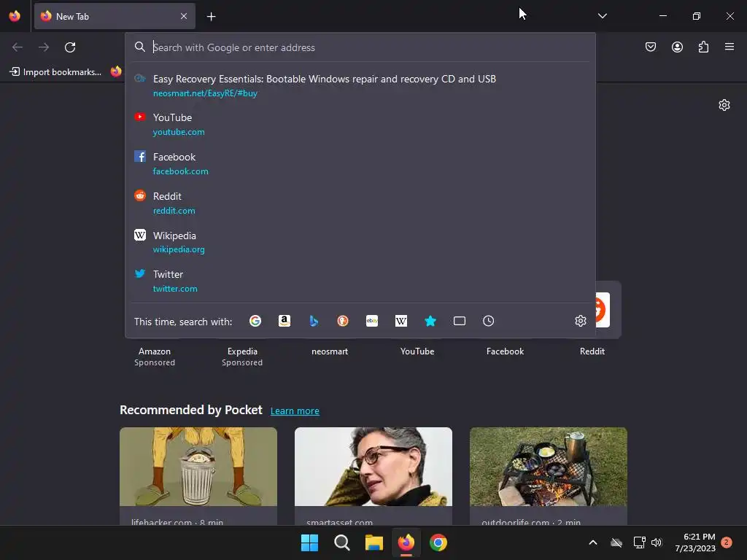Open Expedia Sponsored shortcut
This screenshot has height=560, width=747.
coord(242,357)
